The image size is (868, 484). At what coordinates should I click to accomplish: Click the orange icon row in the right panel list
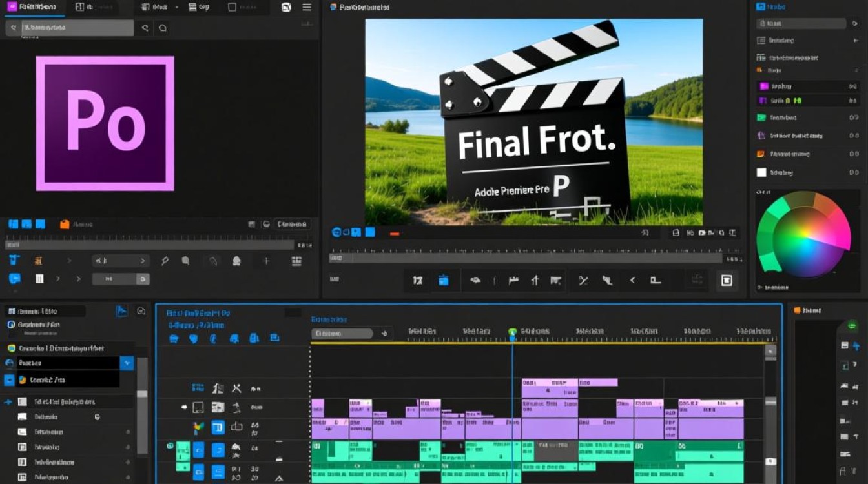click(807, 154)
